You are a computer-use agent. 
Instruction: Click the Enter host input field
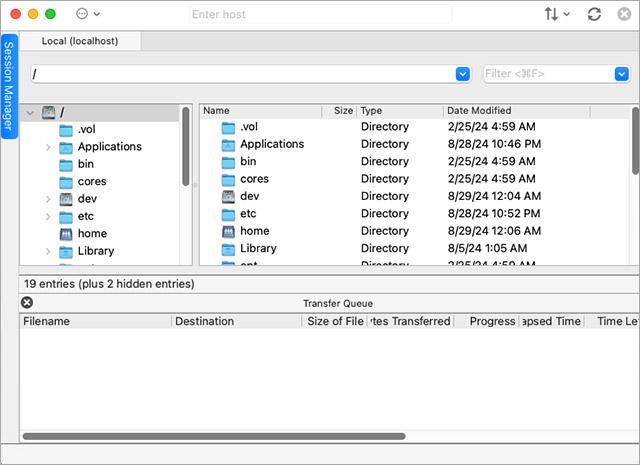click(320, 15)
